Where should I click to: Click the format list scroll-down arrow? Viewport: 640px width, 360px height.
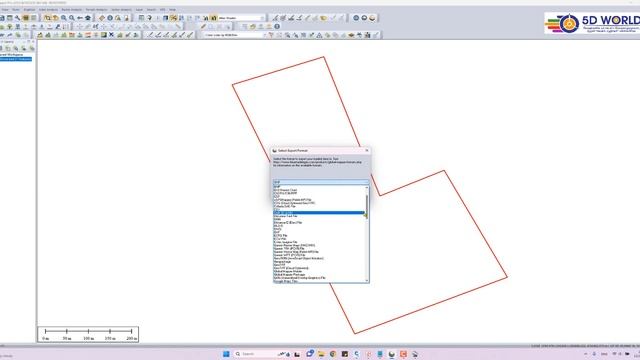click(x=367, y=280)
